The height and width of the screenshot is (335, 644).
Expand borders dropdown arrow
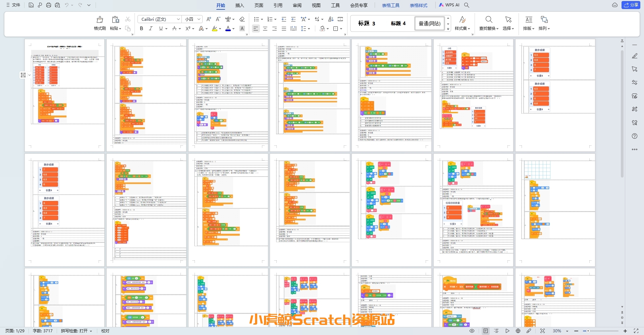click(341, 29)
